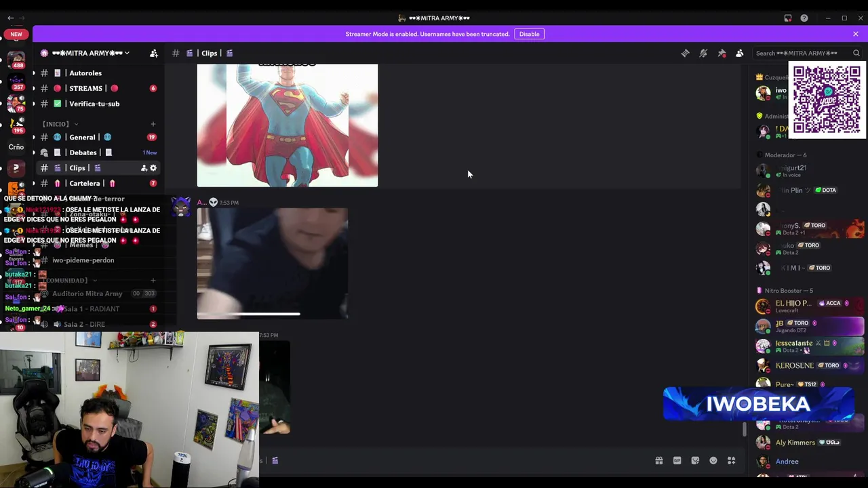Screen dimensions: 868x488
Task: Open the General channel
Action: click(98, 137)
